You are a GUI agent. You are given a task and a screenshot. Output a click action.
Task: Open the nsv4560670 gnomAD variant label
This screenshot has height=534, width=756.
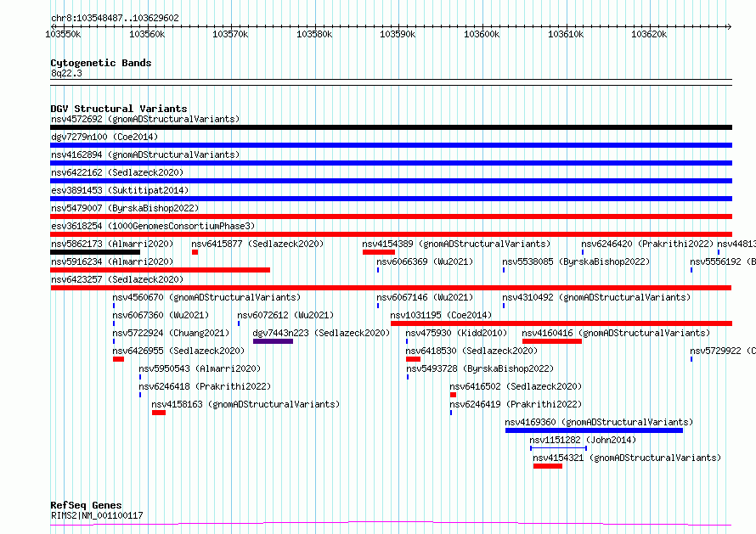[206, 297]
